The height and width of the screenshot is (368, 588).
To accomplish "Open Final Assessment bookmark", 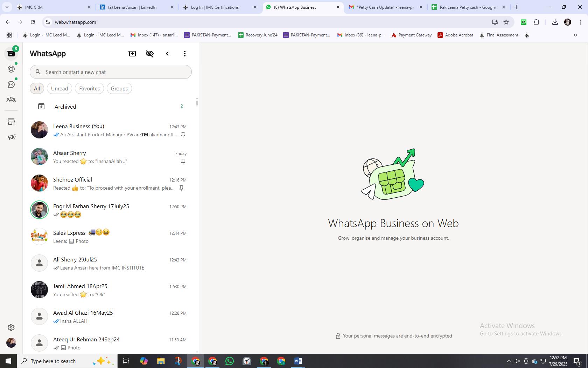I will click(x=499, y=35).
